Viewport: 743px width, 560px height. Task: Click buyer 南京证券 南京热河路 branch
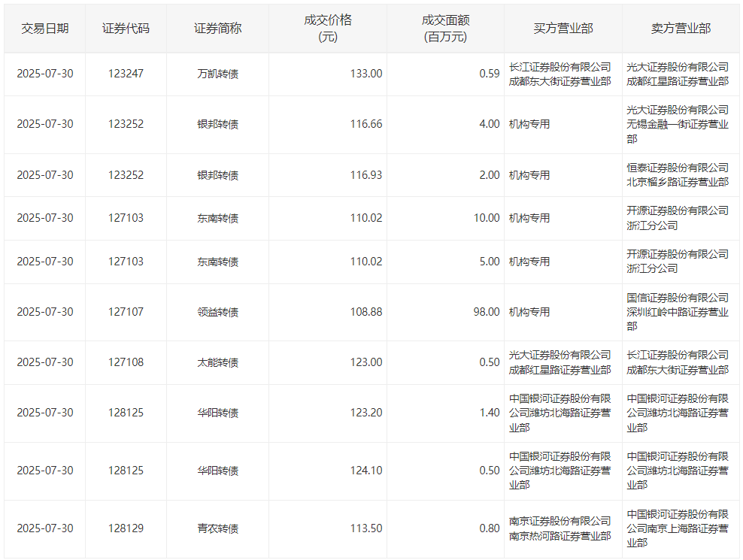(x=560, y=528)
